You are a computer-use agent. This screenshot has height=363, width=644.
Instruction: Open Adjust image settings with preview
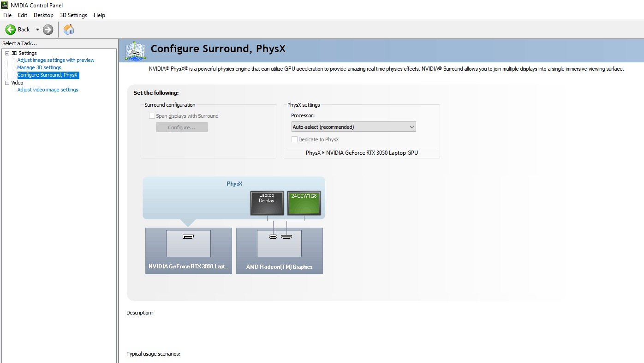(56, 60)
